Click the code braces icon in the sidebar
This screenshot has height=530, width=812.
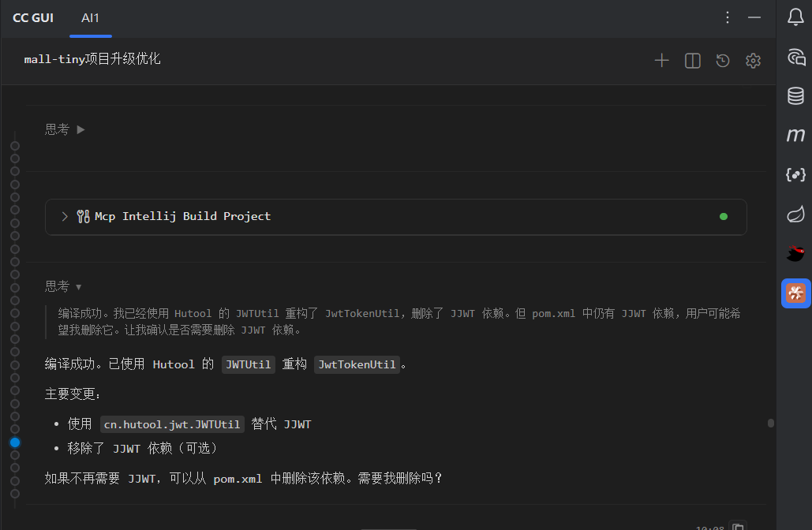click(x=795, y=175)
